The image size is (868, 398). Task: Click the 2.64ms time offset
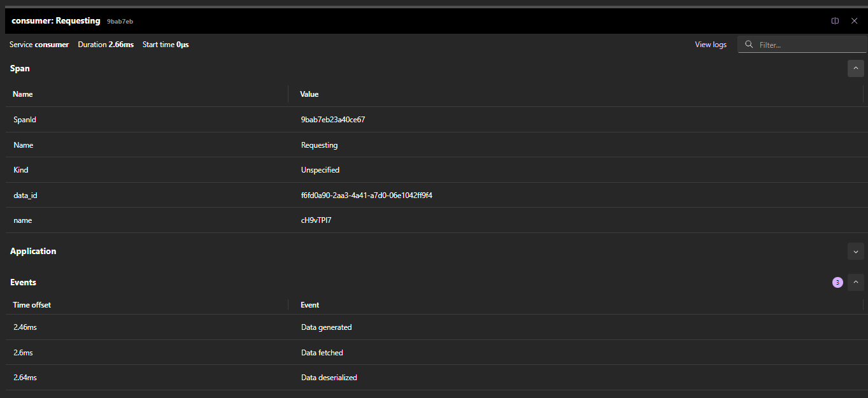[25, 378]
